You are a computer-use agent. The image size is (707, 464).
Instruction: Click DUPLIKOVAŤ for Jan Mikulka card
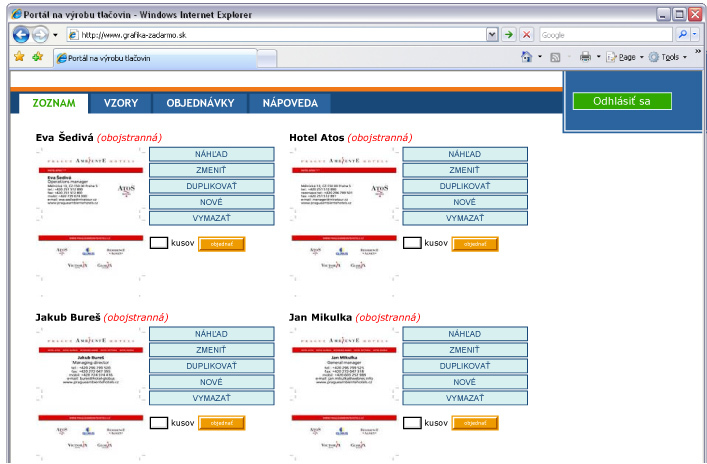click(465, 366)
